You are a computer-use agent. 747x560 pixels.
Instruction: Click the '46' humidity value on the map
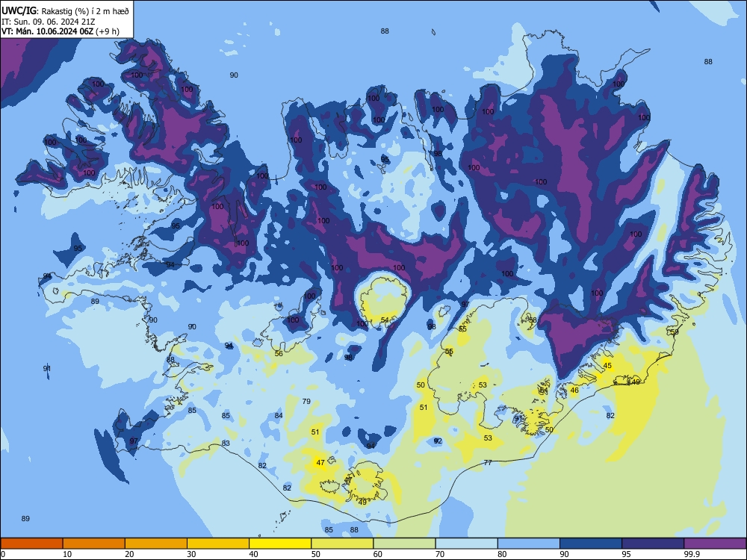574,390
